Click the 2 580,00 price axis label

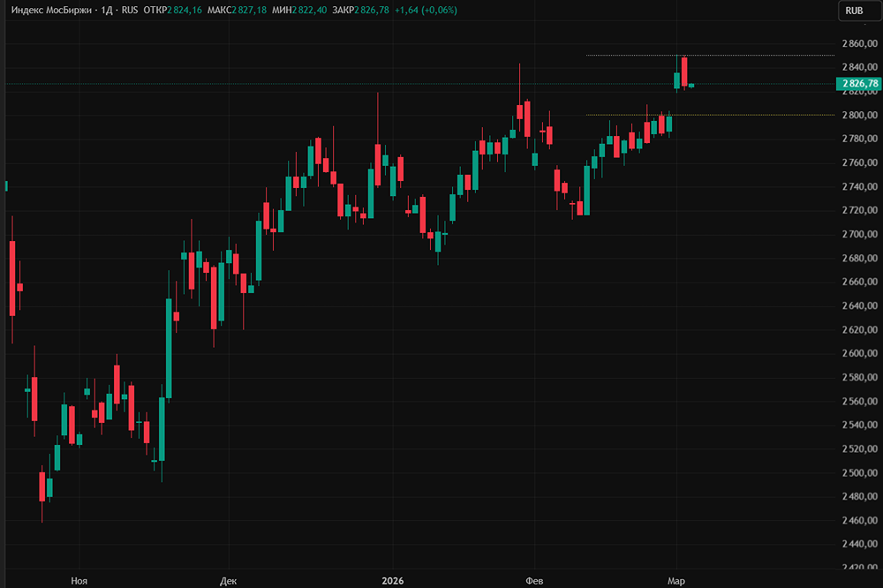tap(859, 377)
